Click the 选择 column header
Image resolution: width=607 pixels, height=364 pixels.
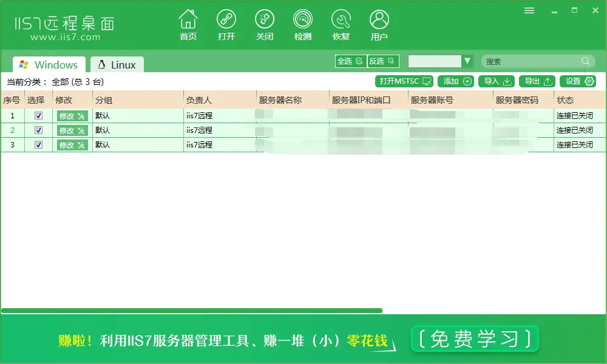point(38,100)
